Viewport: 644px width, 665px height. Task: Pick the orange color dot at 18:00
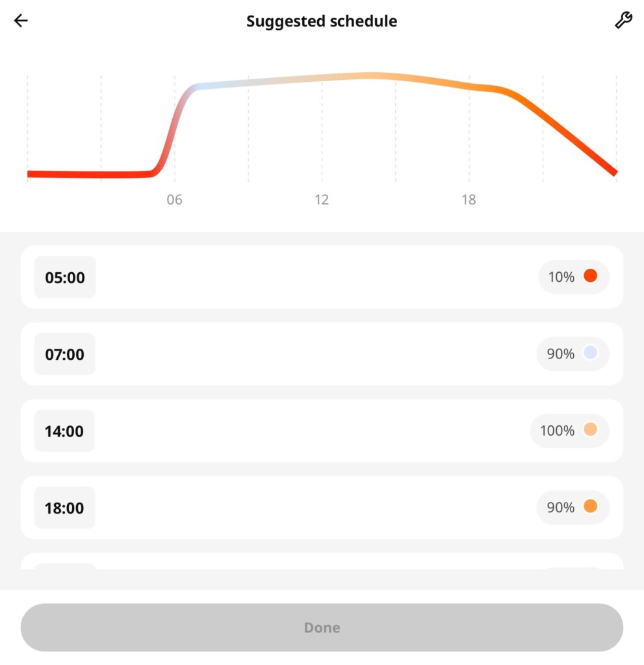pyautogui.click(x=590, y=506)
